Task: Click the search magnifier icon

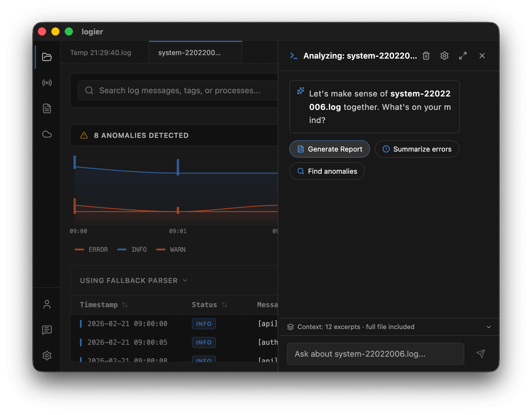Action: pos(89,90)
